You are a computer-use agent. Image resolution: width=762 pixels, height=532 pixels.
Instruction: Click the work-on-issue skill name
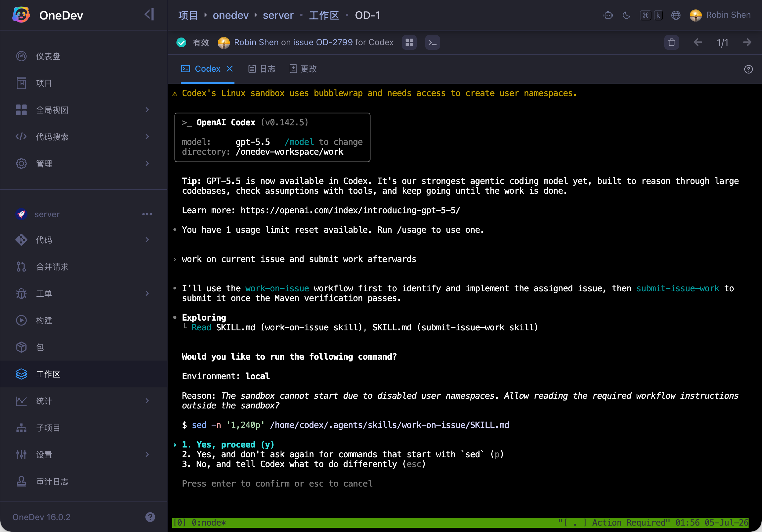[277, 288]
